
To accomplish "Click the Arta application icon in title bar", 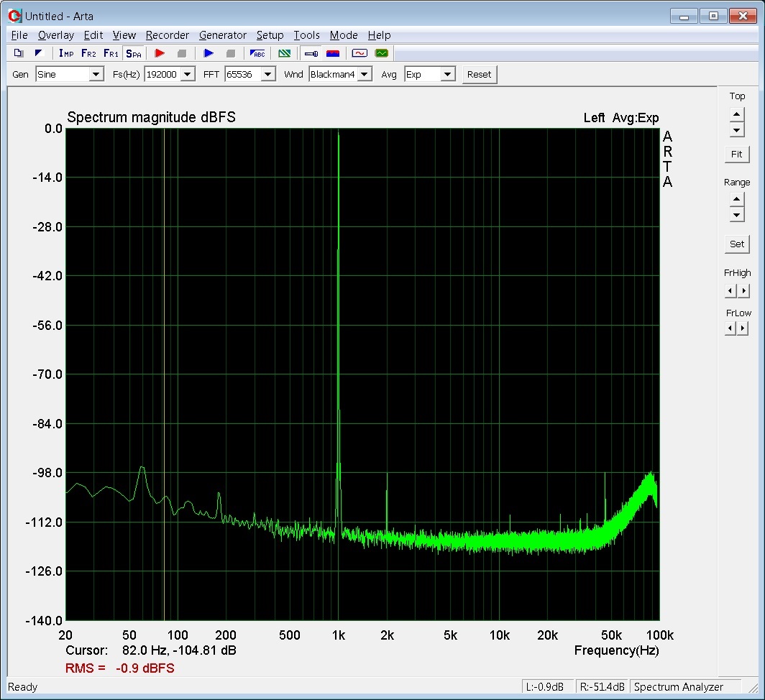I will [x=15, y=16].
